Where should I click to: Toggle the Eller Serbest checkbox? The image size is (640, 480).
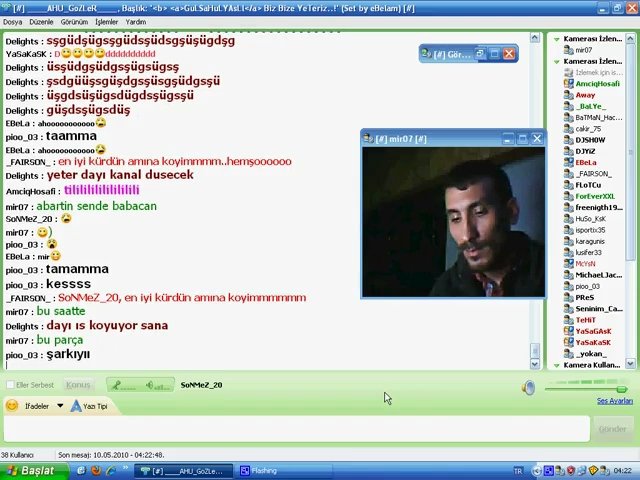click(x=11, y=384)
